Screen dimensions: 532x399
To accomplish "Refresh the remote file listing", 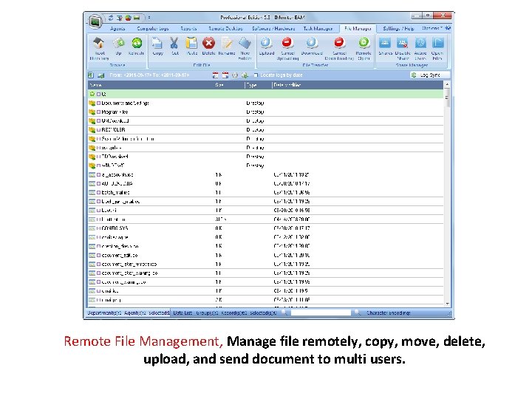I will click(137, 46).
